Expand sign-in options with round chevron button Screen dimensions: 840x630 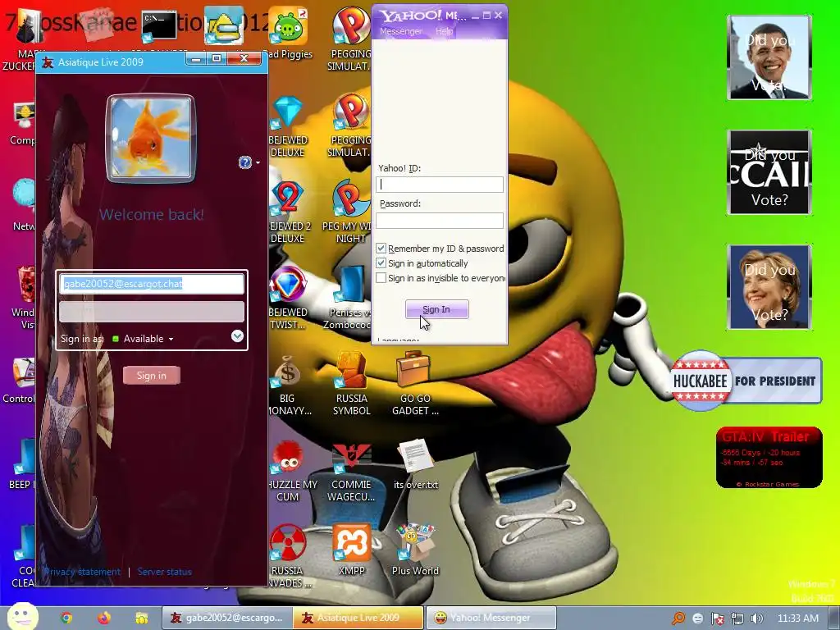[237, 336]
